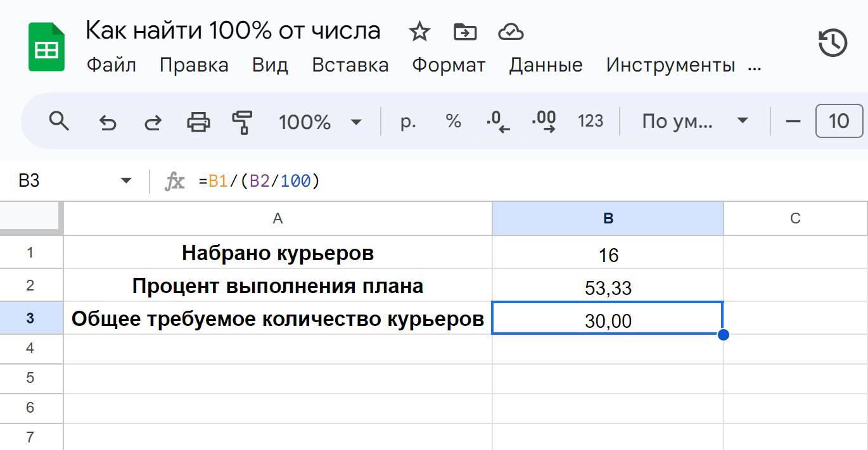868x450 pixels.
Task: Select row 7 header
Action: (x=30, y=437)
